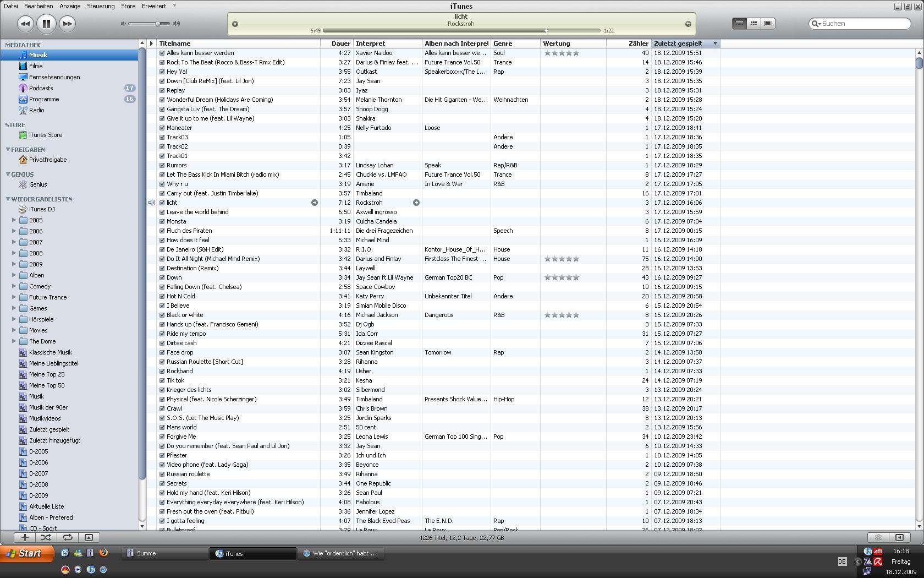Uncheck the Maneater track checkbox

coord(162,128)
